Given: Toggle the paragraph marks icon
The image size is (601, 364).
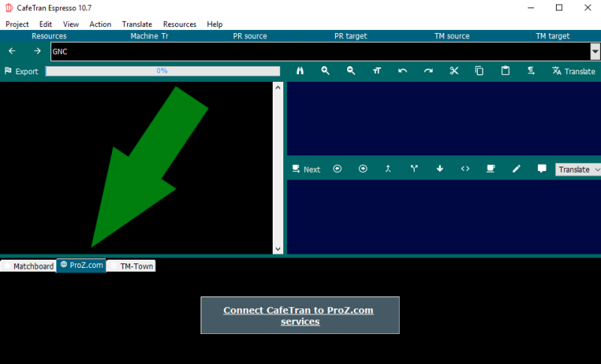Looking at the screenshot, I should (x=531, y=71).
